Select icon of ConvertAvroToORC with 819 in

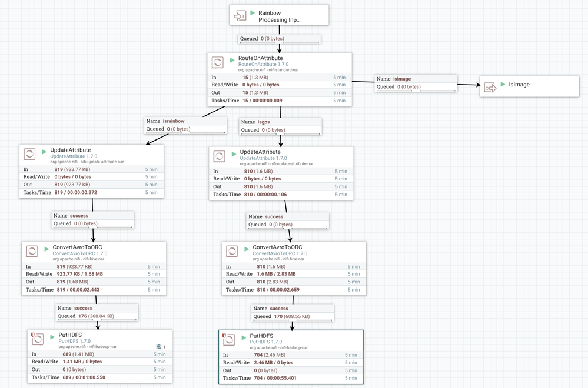pos(32,251)
